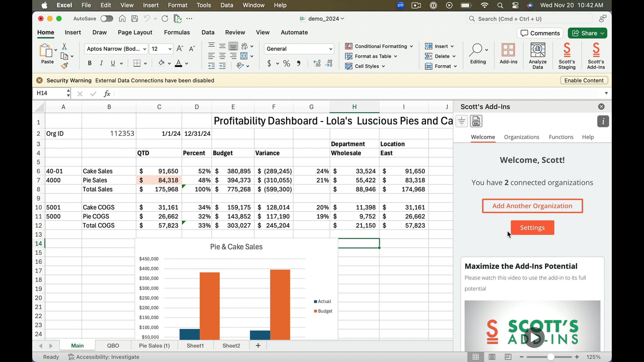The width and height of the screenshot is (644, 362).
Task: Open the Formulas ribbon tab
Action: (177, 32)
